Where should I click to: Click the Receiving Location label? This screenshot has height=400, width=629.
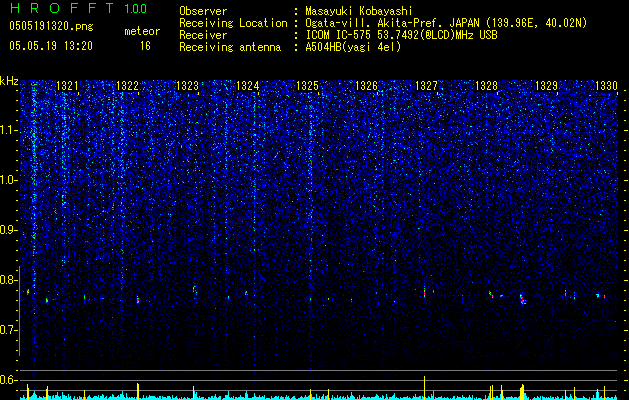point(233,23)
